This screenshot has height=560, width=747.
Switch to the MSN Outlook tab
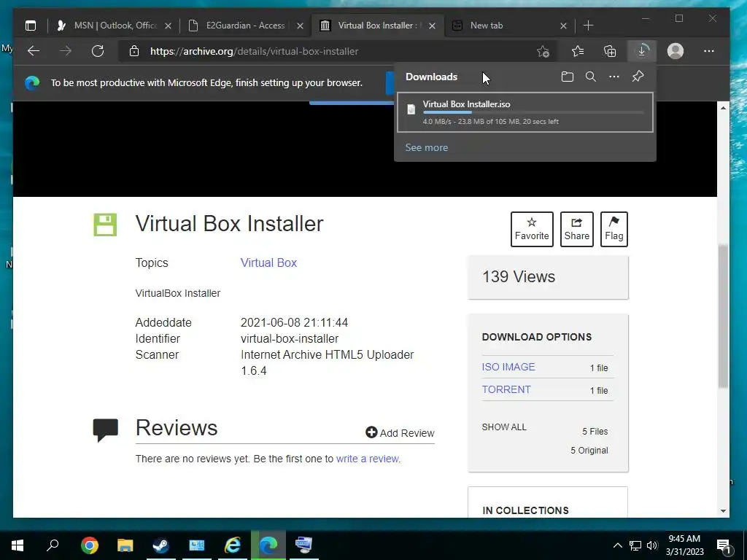[113, 26]
